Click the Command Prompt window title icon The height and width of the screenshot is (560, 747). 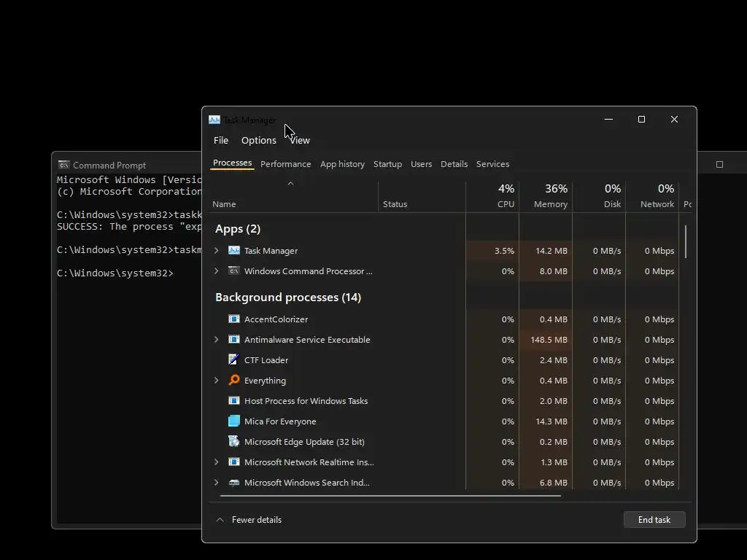click(x=64, y=165)
